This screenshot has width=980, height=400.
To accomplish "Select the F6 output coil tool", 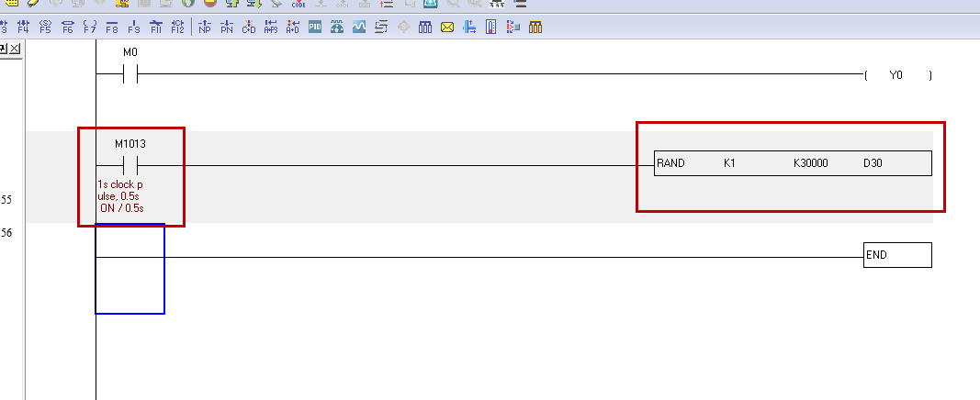I will coord(67,27).
